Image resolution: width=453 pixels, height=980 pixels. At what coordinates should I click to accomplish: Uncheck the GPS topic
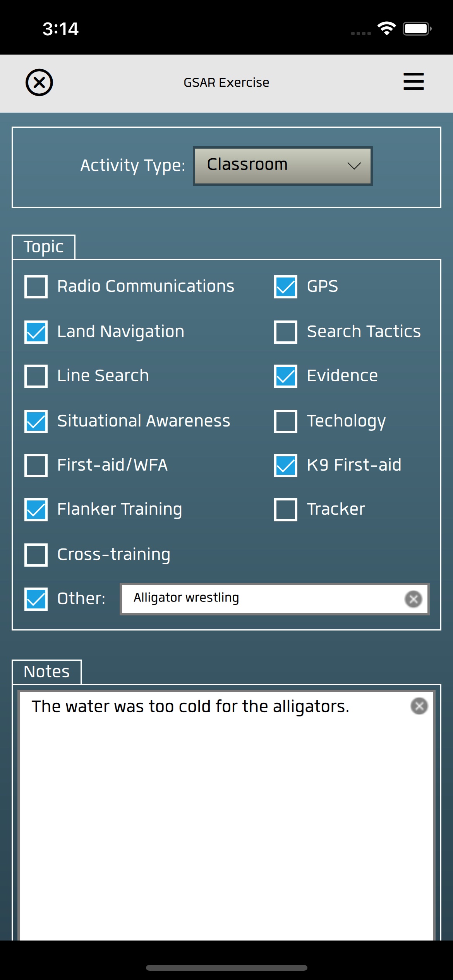click(x=286, y=287)
